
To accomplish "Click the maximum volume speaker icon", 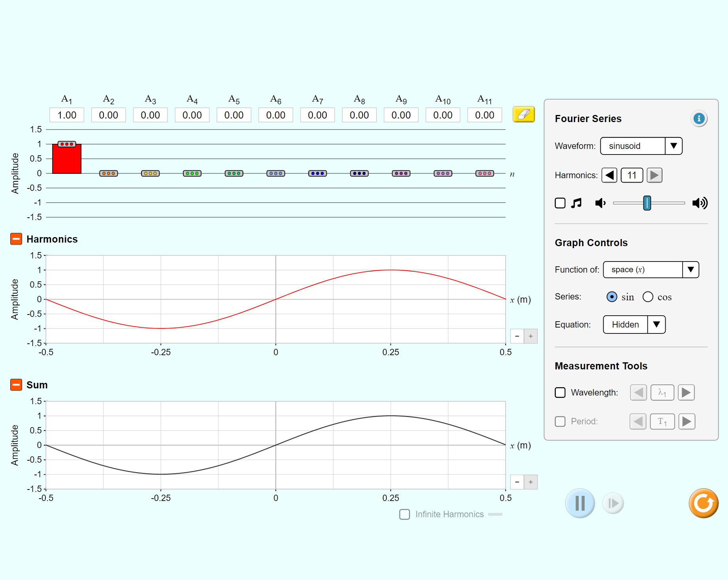I will (700, 203).
